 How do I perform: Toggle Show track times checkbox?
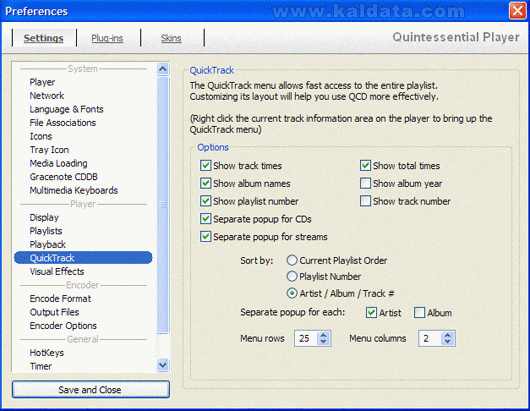(x=206, y=166)
